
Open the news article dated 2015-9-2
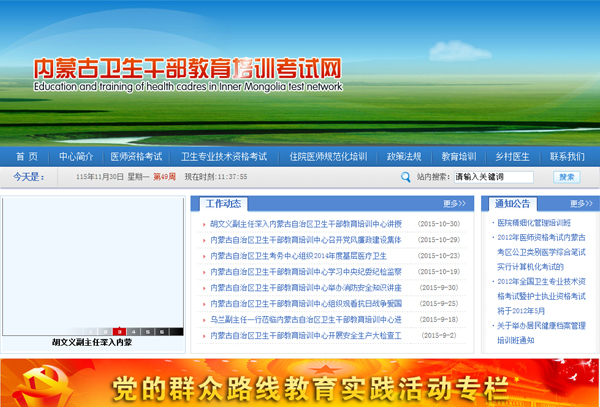[305, 335]
